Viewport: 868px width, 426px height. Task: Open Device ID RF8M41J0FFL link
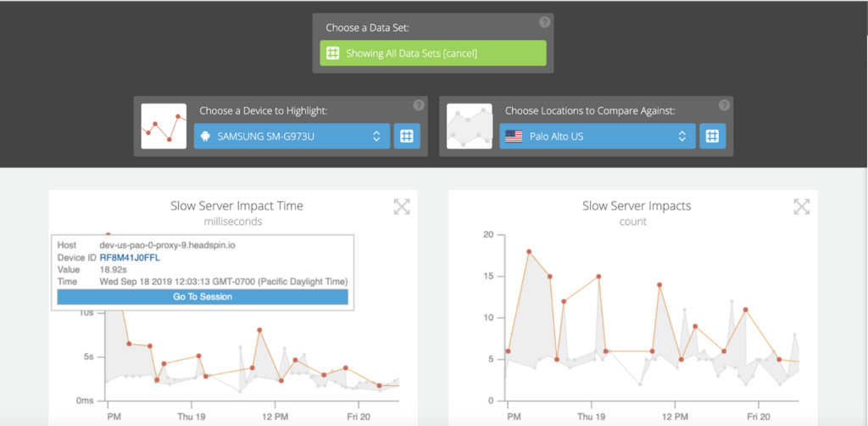[x=130, y=258]
